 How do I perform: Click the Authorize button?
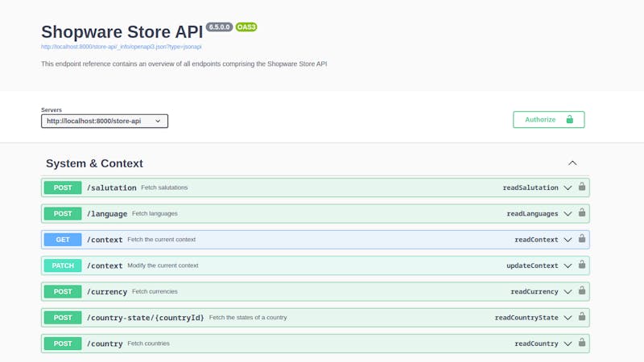(x=549, y=119)
